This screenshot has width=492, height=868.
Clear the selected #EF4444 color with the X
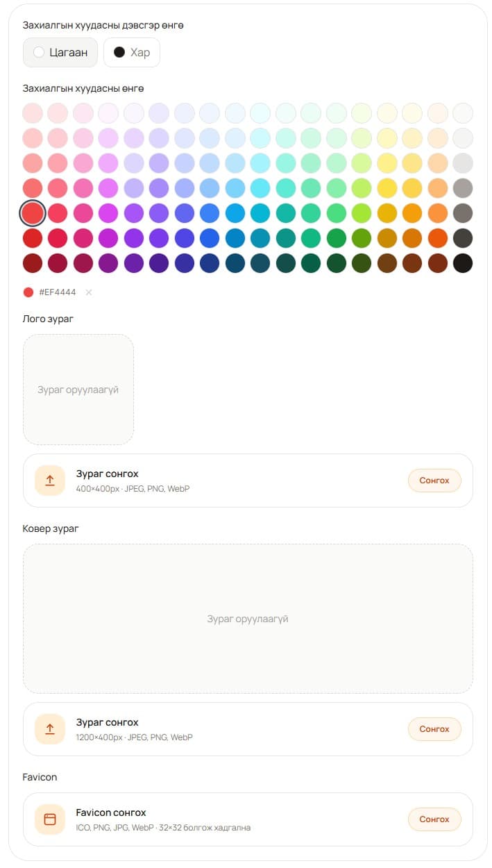point(88,292)
